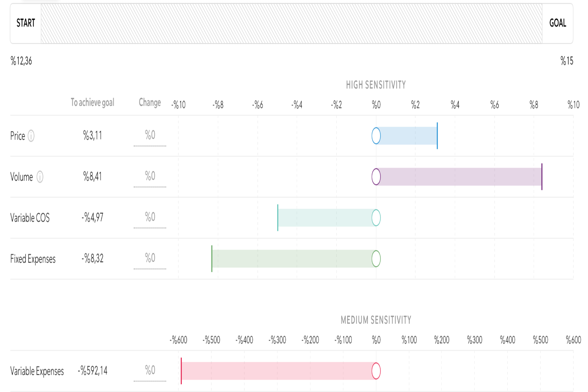Select the purple Volume slider handle
Viewport: 588px width, 392px height.
376,177
